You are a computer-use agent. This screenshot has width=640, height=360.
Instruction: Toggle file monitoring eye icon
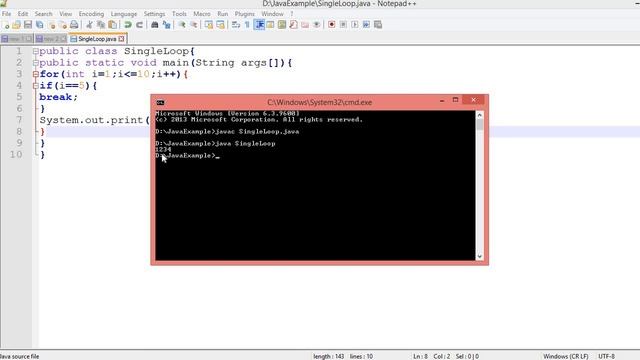coord(316,25)
